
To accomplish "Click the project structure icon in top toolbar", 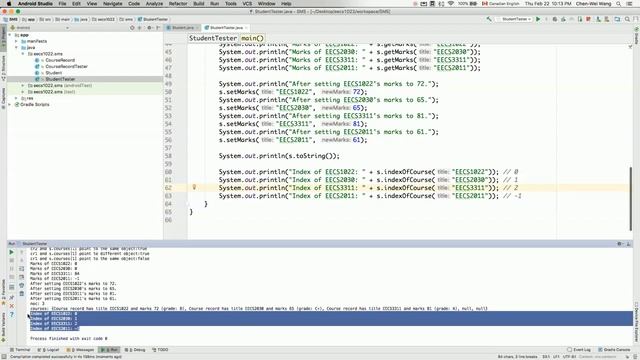I will tap(617, 19).
